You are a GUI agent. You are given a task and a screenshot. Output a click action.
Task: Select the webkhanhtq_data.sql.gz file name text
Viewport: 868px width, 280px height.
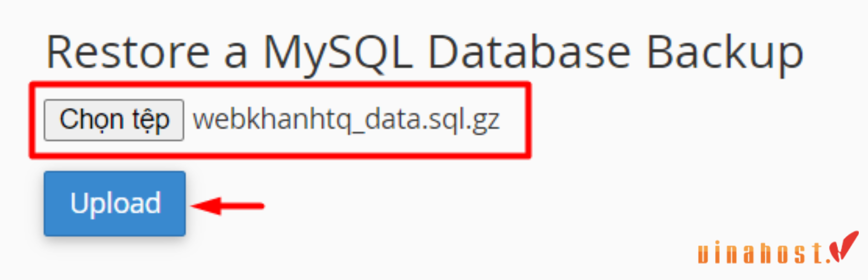(x=346, y=120)
